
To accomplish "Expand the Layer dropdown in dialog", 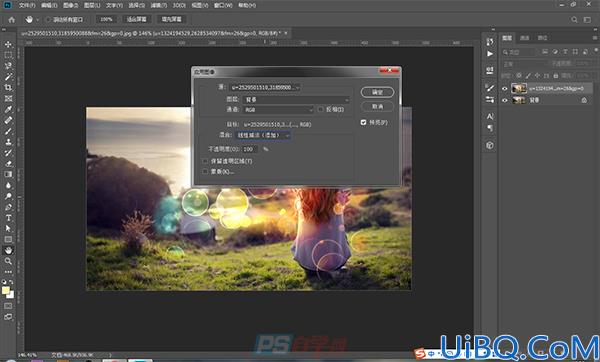I will [x=297, y=99].
